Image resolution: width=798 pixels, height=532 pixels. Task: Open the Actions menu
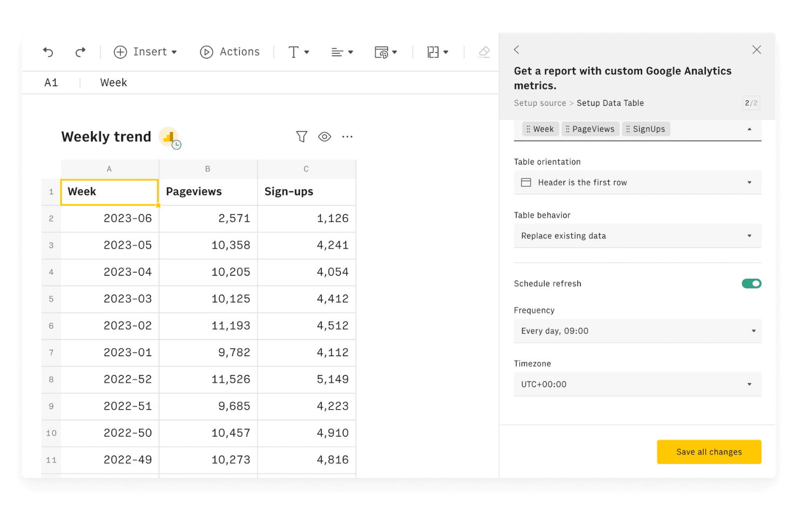tap(230, 52)
